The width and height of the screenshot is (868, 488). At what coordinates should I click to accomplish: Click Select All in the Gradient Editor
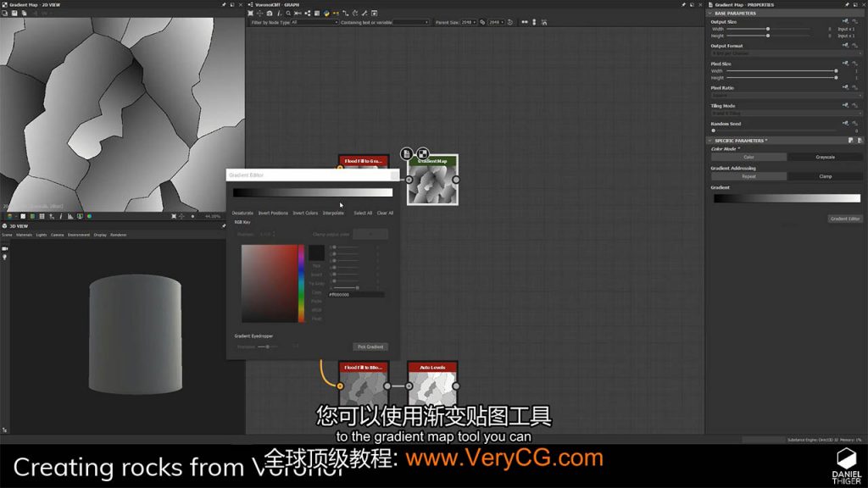363,213
